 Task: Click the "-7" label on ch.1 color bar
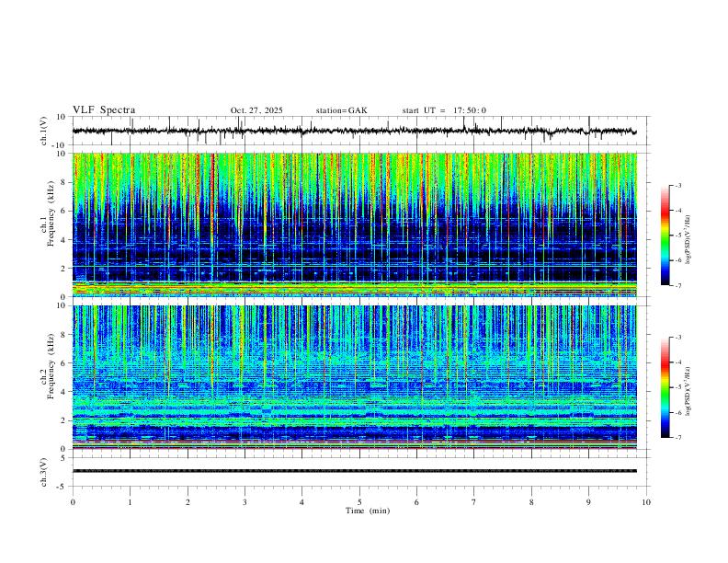677,285
